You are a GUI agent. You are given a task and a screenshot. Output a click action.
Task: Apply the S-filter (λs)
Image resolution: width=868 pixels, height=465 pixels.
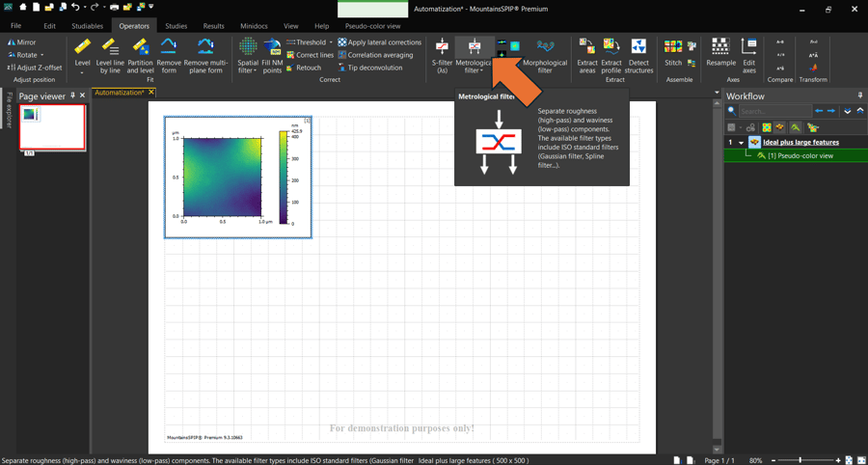pyautogui.click(x=442, y=56)
